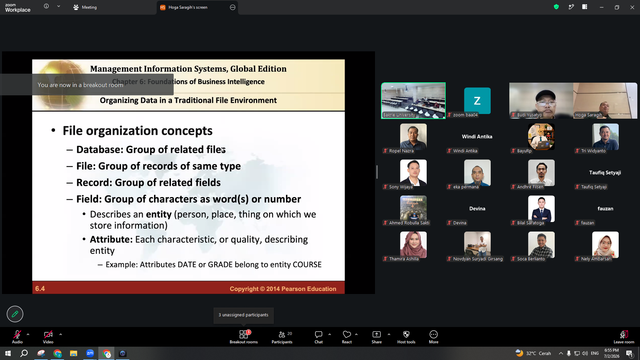Click the green encryption shield icon
Screen dimensions: 640x360
tap(556, 7)
